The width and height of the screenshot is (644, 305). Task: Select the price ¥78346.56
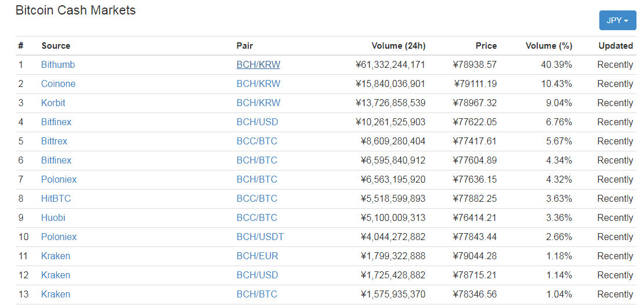tap(475, 295)
